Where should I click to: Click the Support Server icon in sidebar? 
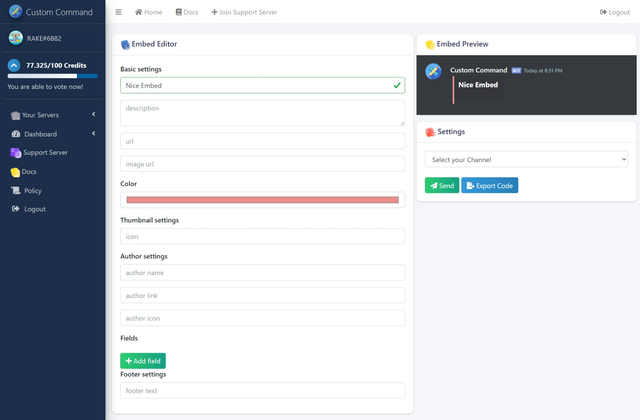click(x=15, y=153)
